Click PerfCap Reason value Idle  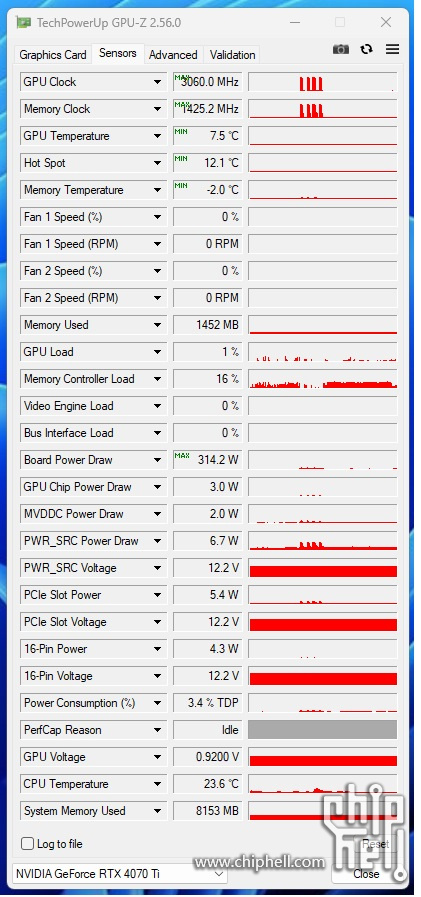tap(207, 730)
